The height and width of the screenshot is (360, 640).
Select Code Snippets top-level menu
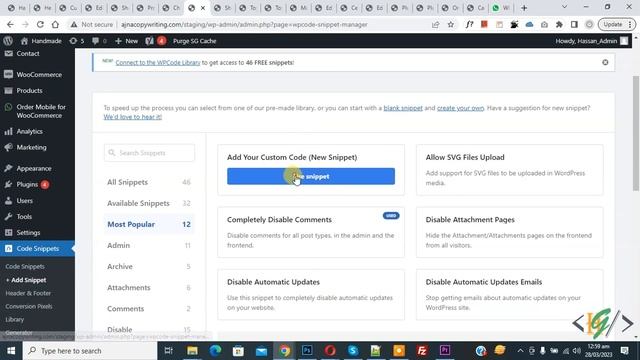tap(37, 249)
